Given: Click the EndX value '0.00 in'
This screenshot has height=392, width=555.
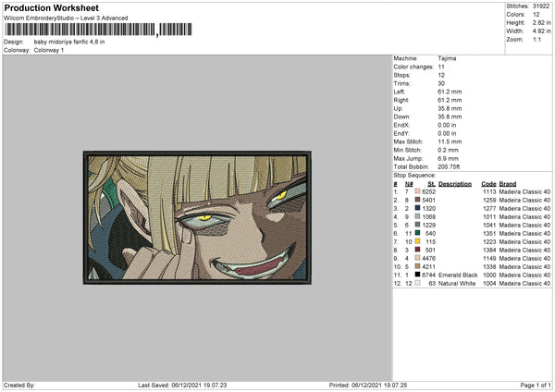Looking at the screenshot, I should (x=447, y=125).
